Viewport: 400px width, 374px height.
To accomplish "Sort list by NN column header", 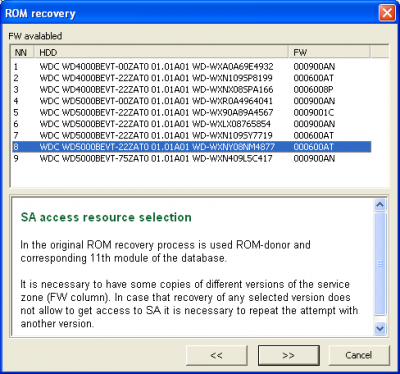I will point(22,52).
